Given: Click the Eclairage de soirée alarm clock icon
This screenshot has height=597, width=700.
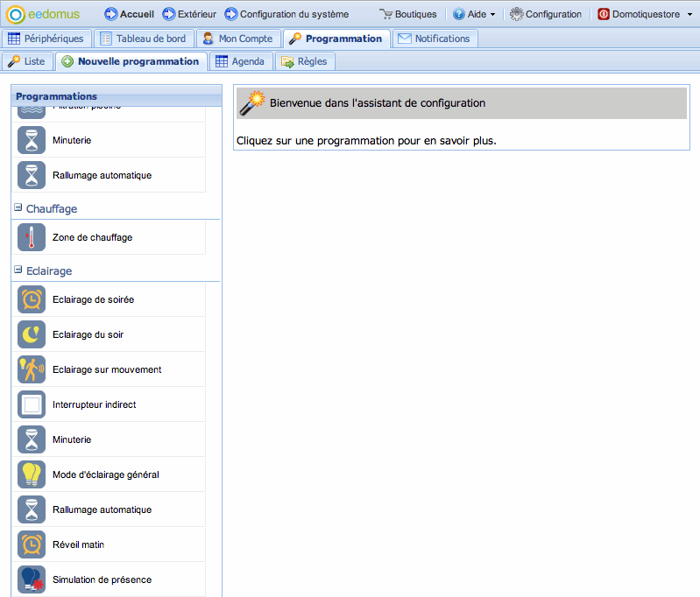Looking at the screenshot, I should coord(32,299).
